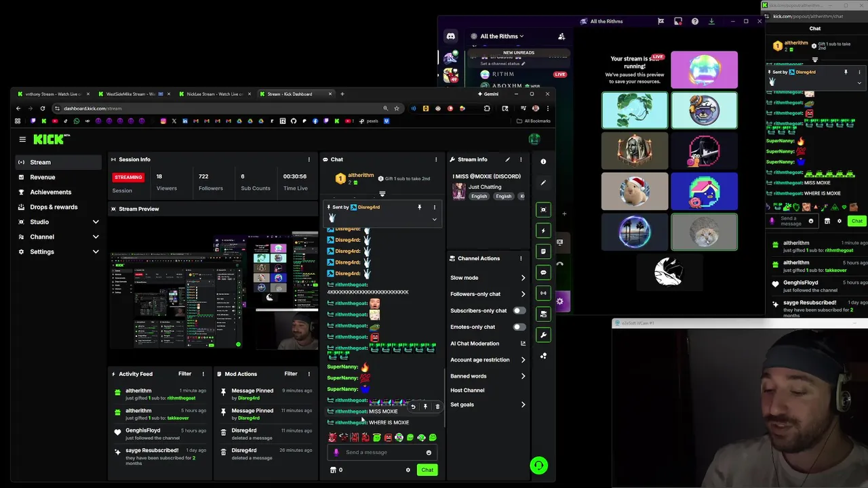
Task: Edit Stream info with pencil icon
Action: [507, 159]
